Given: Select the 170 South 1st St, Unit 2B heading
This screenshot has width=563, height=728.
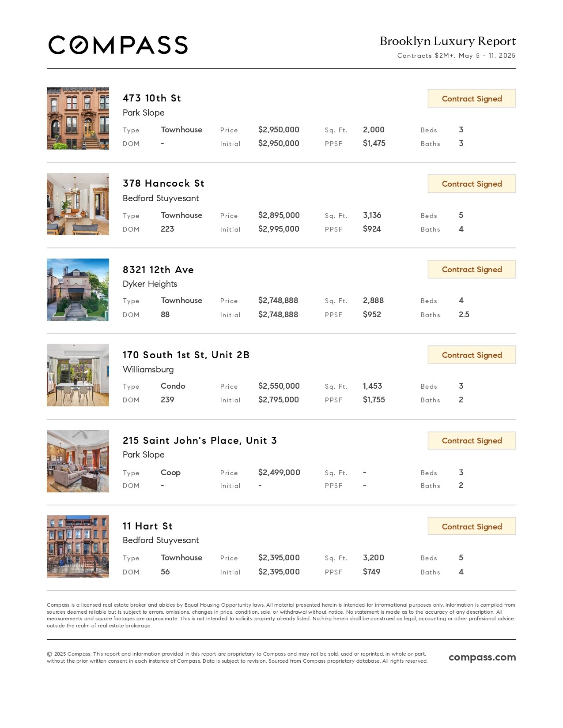Looking at the screenshot, I should pyautogui.click(x=186, y=355).
